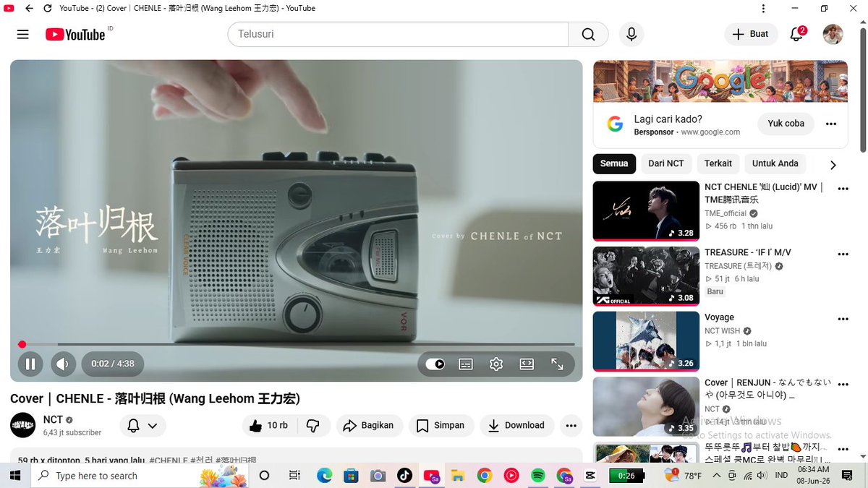The height and width of the screenshot is (488, 868).
Task: Show more filter chips with arrow
Action: coord(833,165)
